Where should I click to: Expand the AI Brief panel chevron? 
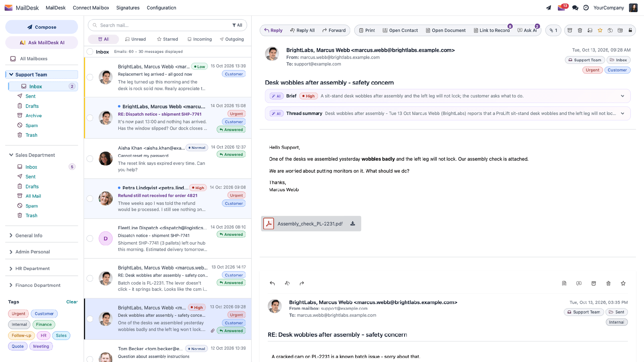[x=623, y=96]
